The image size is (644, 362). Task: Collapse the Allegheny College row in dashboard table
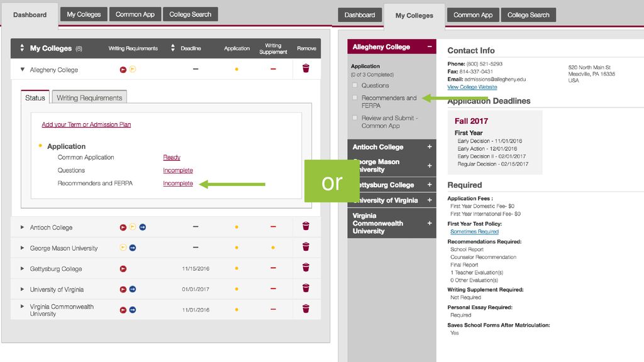point(23,70)
